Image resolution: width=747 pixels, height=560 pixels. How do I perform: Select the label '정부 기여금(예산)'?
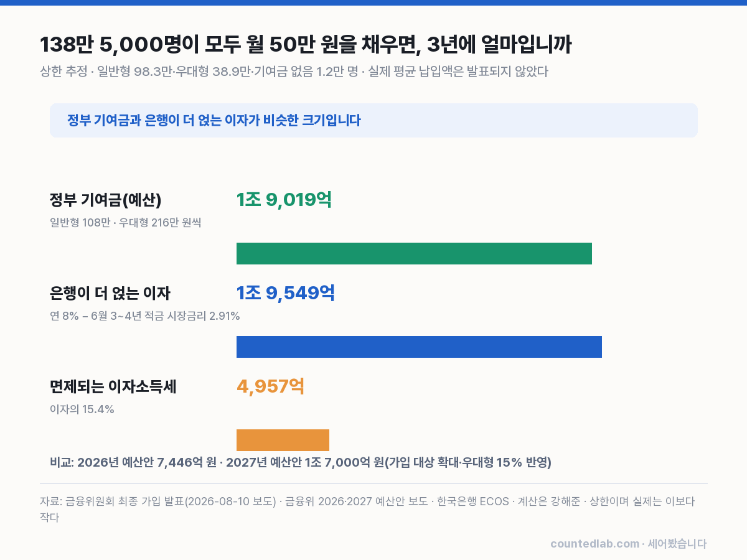click(106, 200)
